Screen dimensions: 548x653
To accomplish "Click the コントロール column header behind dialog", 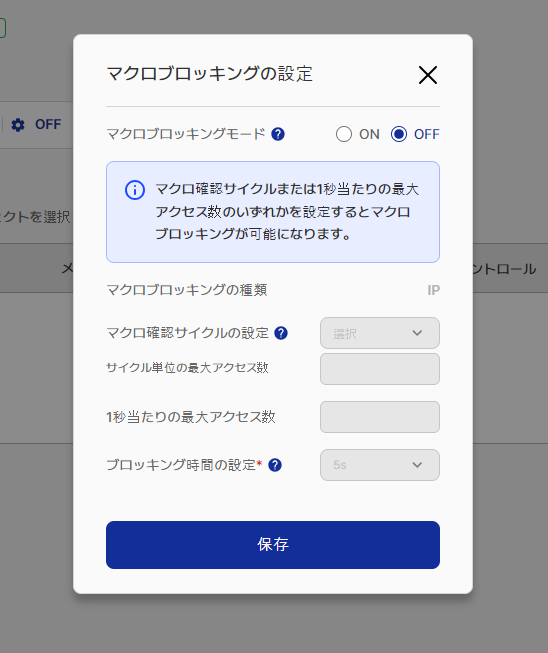I will click(504, 269).
